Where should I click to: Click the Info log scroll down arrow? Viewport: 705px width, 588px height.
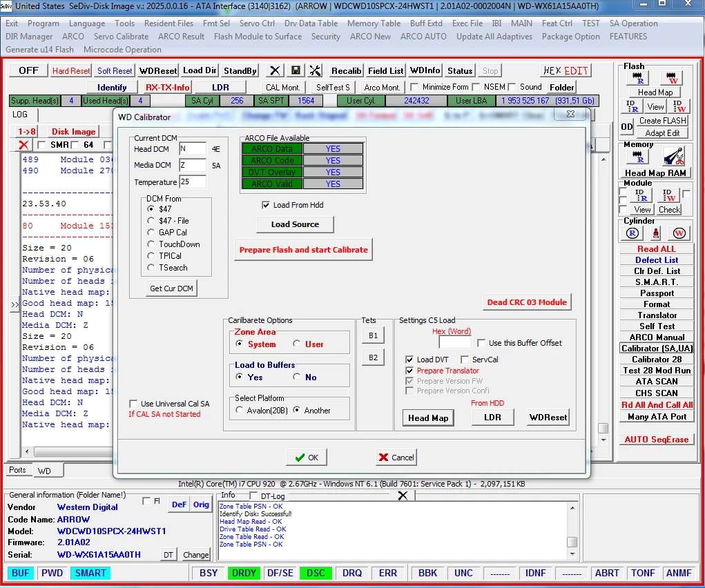point(572,553)
